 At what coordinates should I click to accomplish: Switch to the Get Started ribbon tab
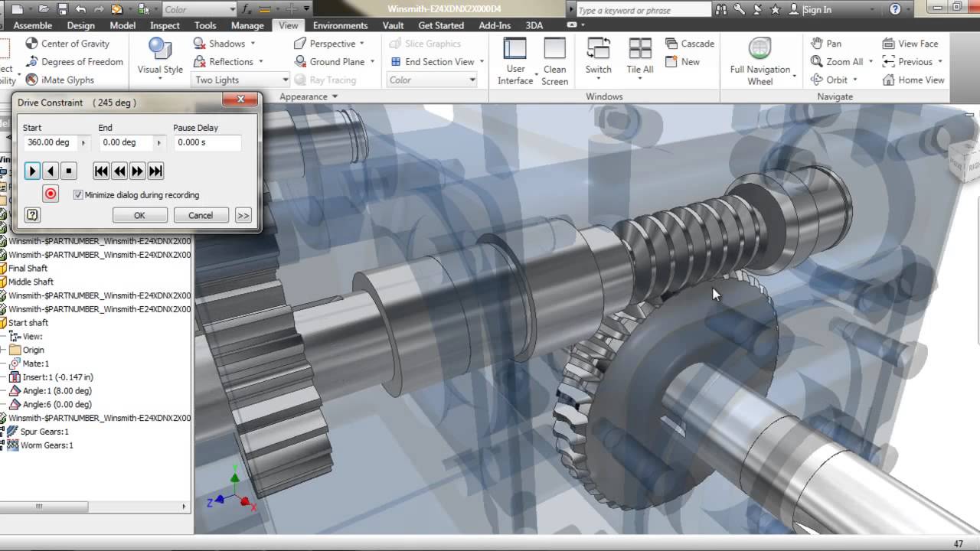(x=441, y=25)
